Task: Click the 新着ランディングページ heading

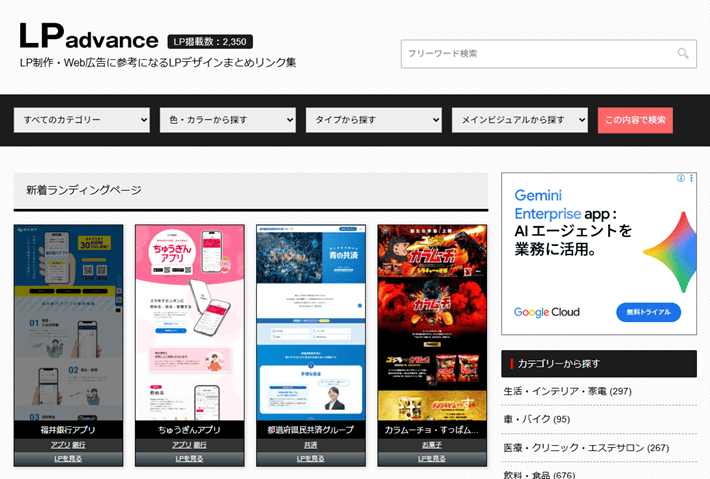Action: pos(84,190)
